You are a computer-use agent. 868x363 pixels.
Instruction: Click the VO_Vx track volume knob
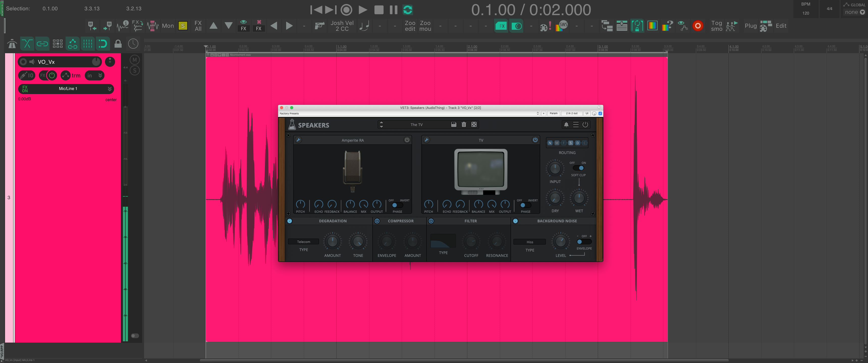96,62
